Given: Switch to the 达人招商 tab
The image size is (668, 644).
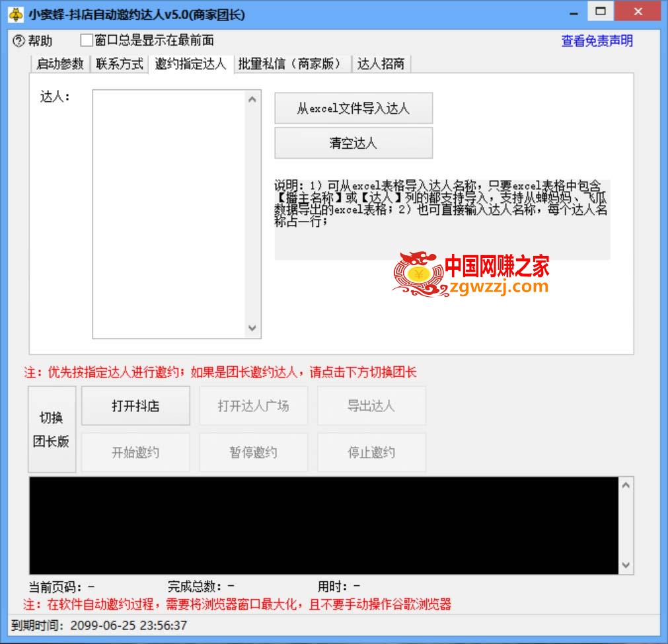Looking at the screenshot, I should click(x=381, y=64).
